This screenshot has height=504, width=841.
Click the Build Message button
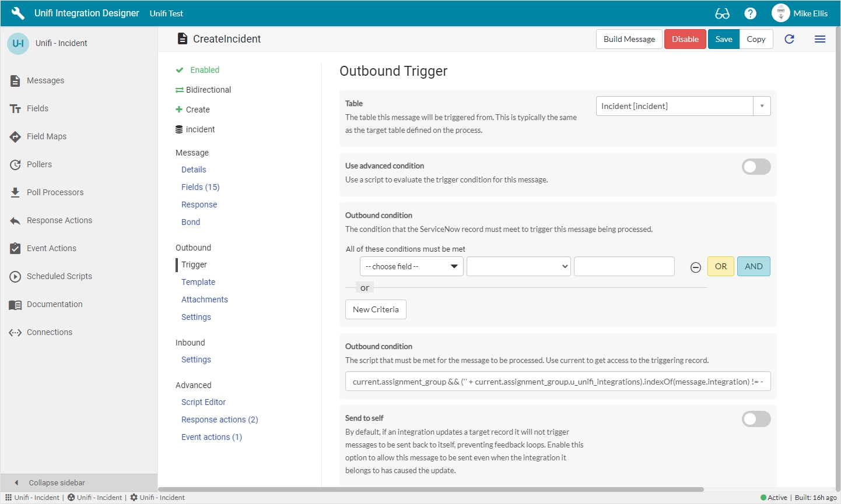click(x=629, y=39)
